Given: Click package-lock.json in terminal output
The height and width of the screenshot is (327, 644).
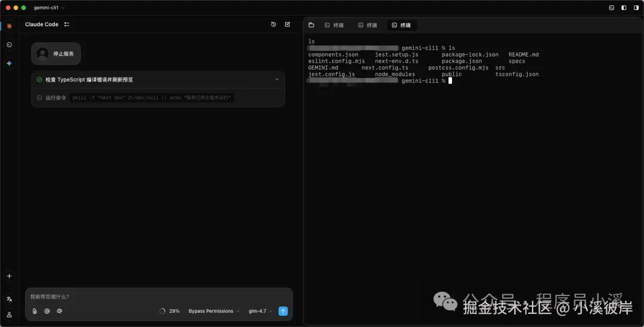Looking at the screenshot, I should [470, 55].
